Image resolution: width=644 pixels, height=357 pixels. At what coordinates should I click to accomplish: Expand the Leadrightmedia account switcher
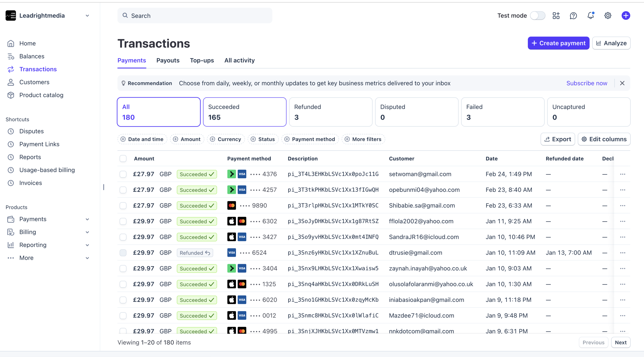87,15
